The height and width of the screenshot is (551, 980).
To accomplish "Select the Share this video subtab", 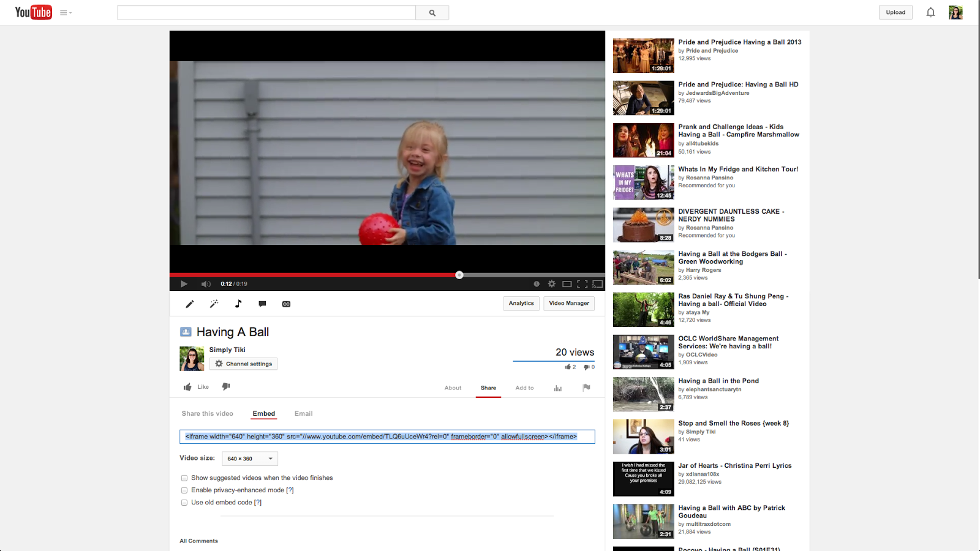I will (x=207, y=413).
